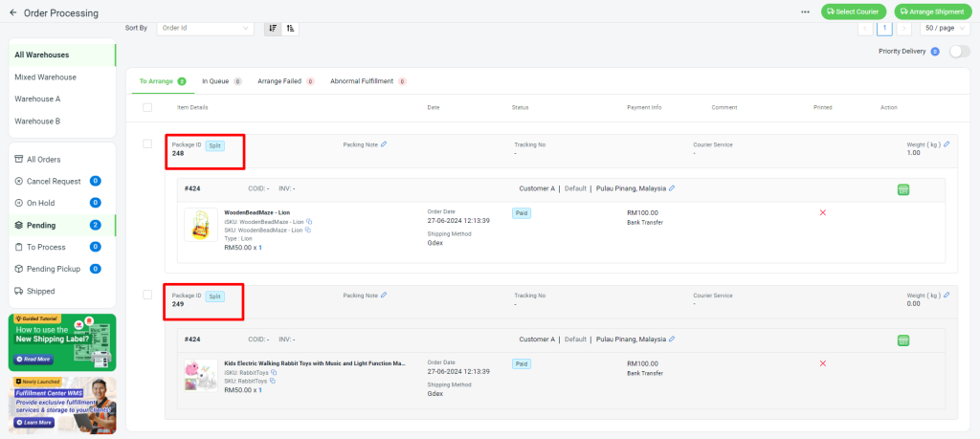Click the back arrow beside Order Processing
Viewport: 980px width, 439px height.
tap(13, 12)
